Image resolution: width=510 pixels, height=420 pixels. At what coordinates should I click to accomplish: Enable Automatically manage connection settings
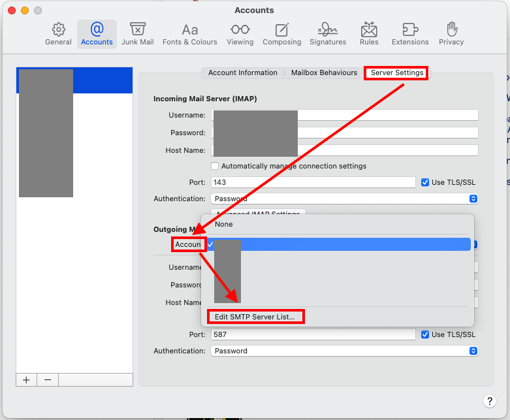215,166
